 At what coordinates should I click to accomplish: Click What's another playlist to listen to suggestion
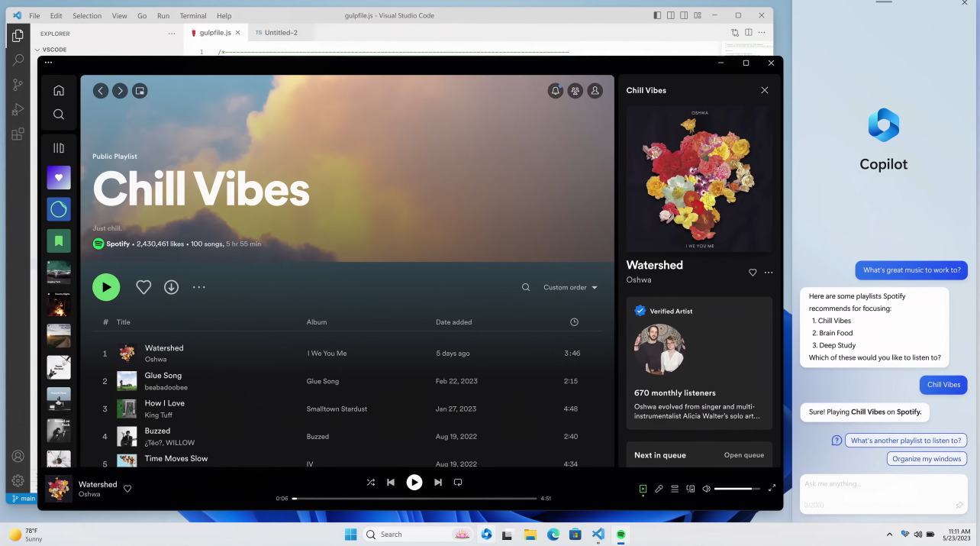pos(906,441)
